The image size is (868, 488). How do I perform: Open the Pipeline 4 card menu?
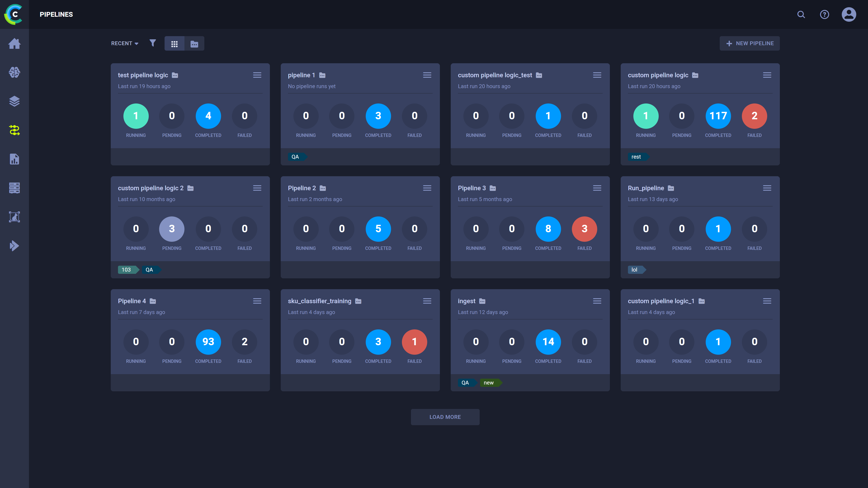click(257, 301)
